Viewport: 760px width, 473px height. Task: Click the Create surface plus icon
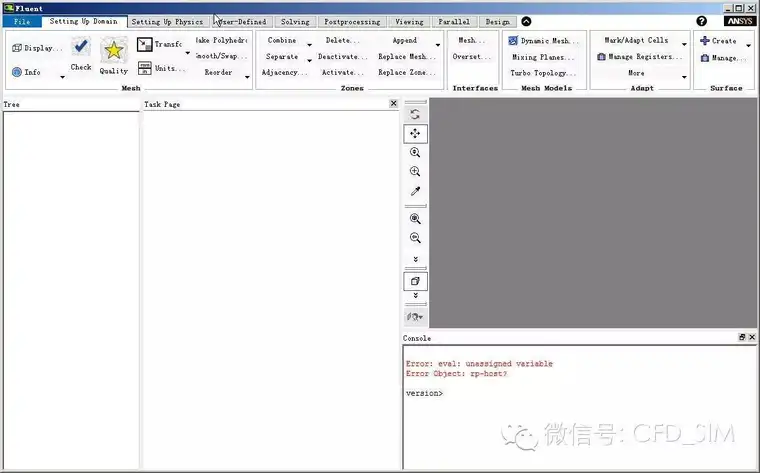coord(705,41)
